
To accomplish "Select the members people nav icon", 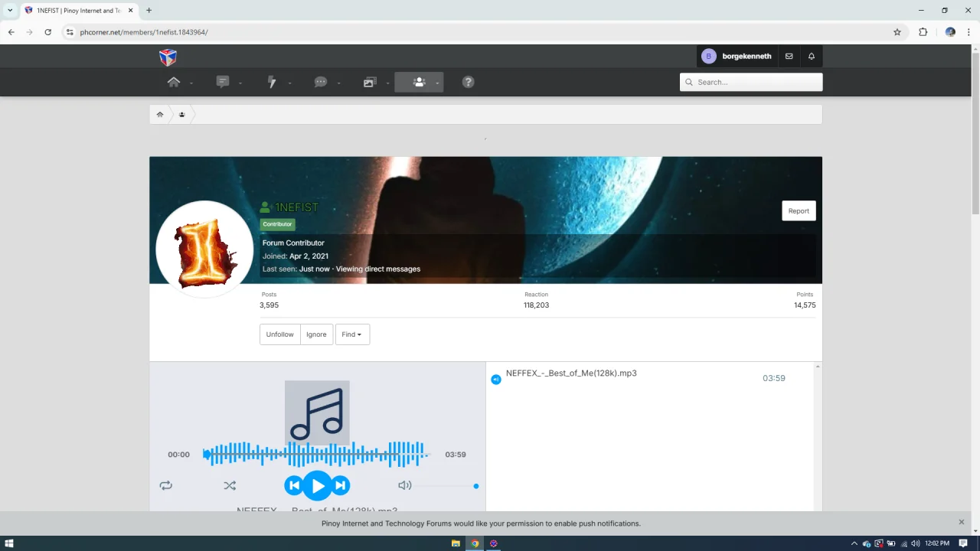I will 419,82.
